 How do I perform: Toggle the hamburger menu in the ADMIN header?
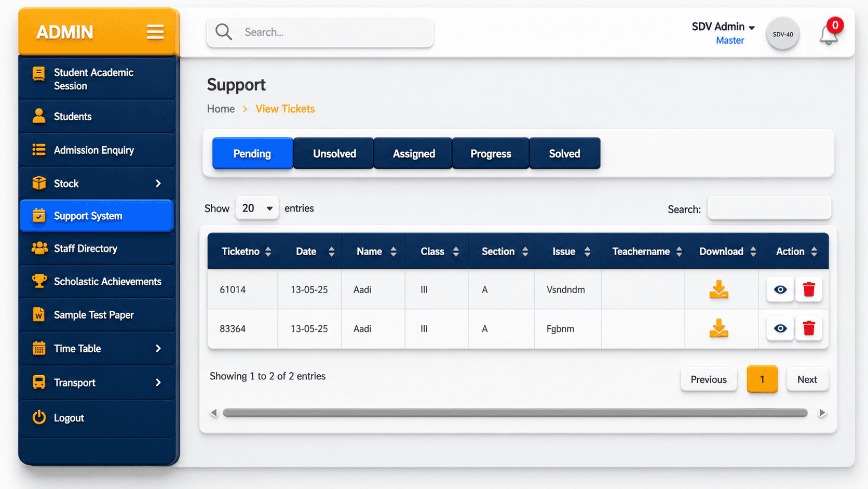click(x=155, y=32)
